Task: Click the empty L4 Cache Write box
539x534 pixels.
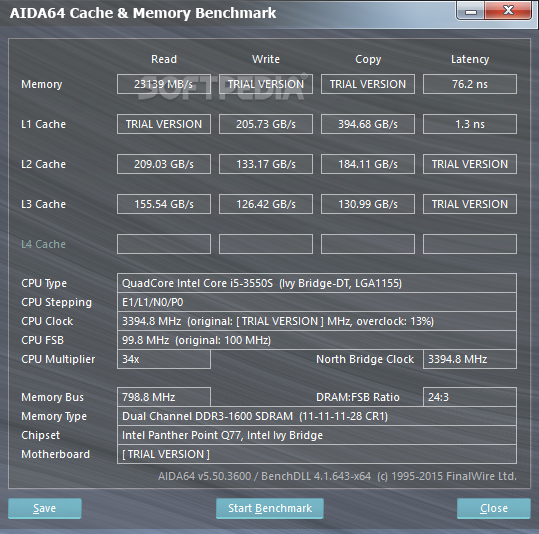Action: tap(266, 244)
